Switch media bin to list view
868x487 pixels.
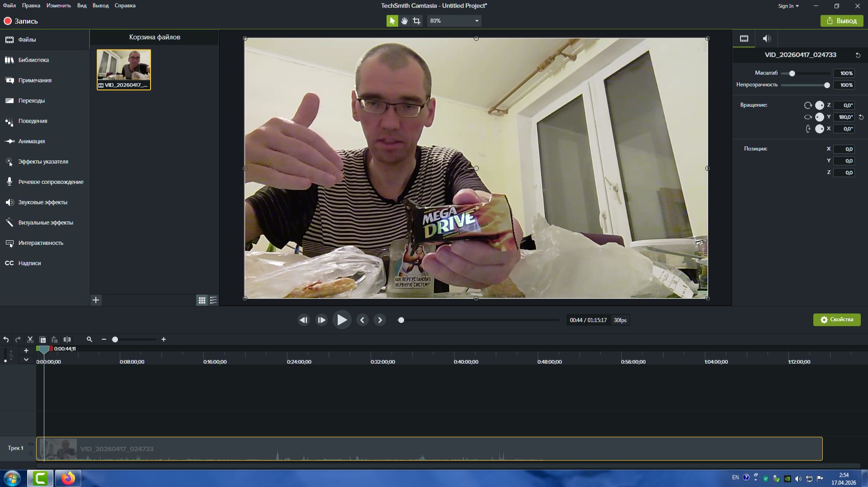213,300
